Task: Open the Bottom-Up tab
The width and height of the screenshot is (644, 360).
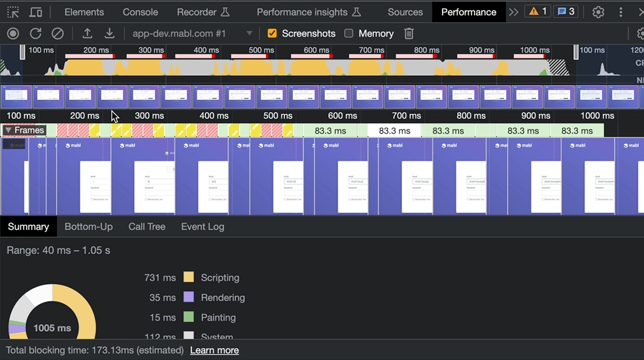Action: (x=89, y=226)
